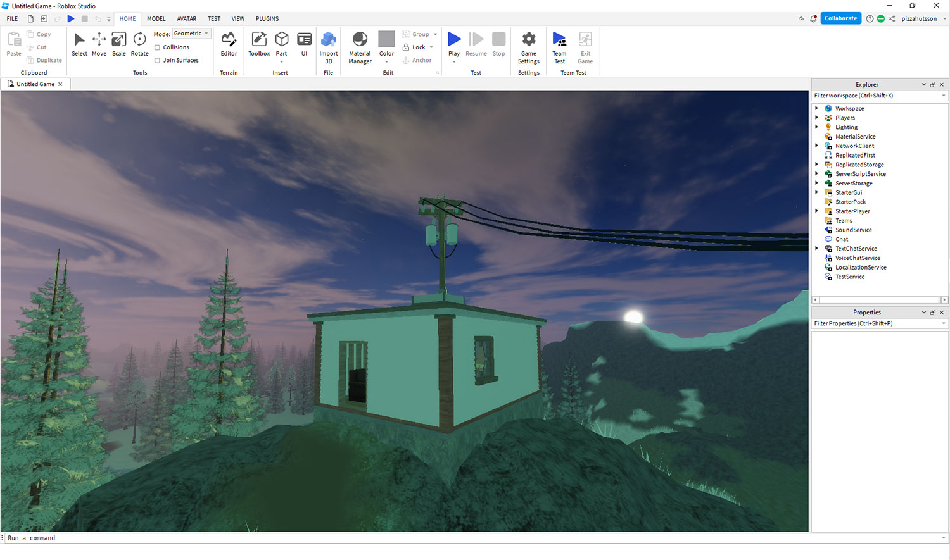Screen dimensions: 950x560
Task: Toggle the Join Surfaces checkbox
Action: click(x=158, y=61)
